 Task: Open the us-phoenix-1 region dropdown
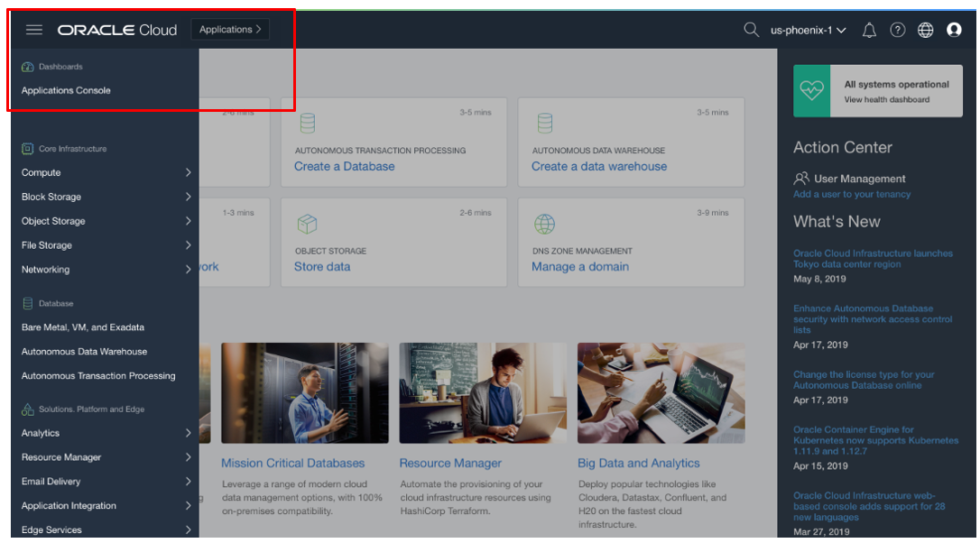(808, 30)
